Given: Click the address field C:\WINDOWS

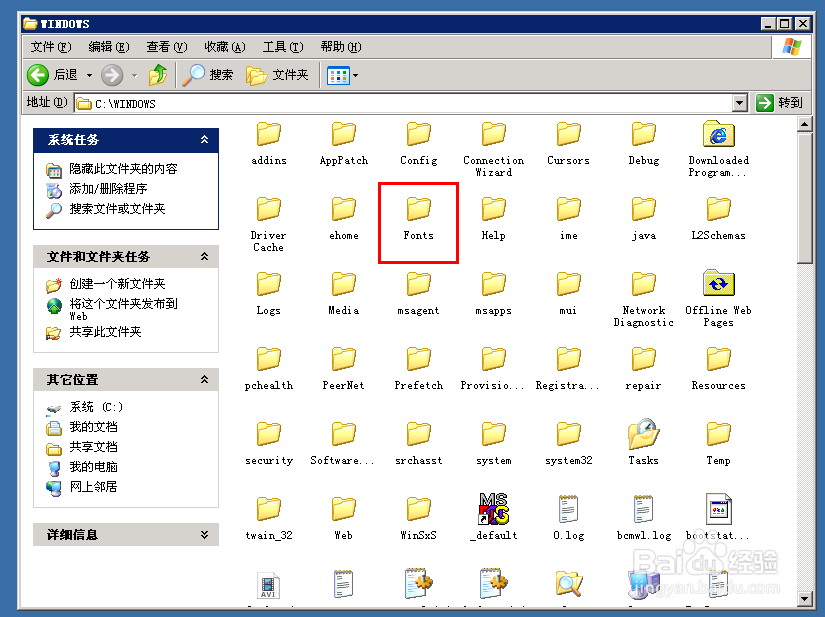Looking at the screenshot, I should click(404, 104).
